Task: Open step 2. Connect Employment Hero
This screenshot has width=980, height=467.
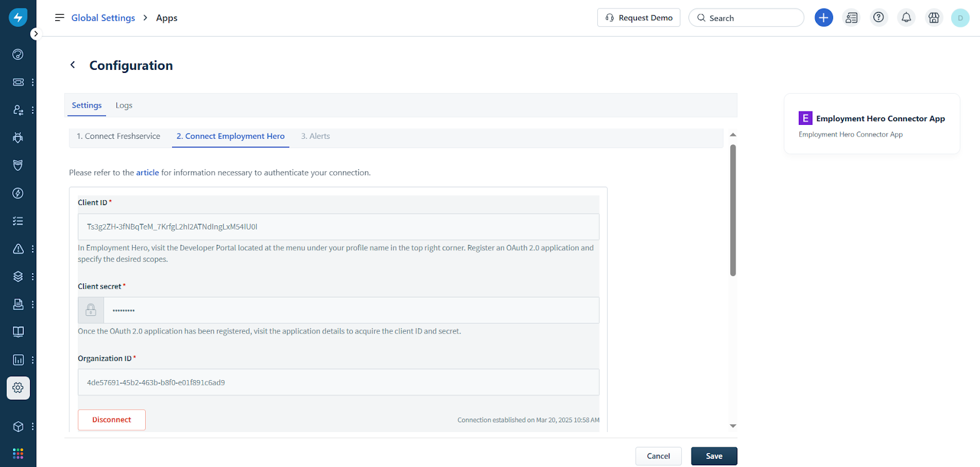Action: pyautogui.click(x=230, y=136)
